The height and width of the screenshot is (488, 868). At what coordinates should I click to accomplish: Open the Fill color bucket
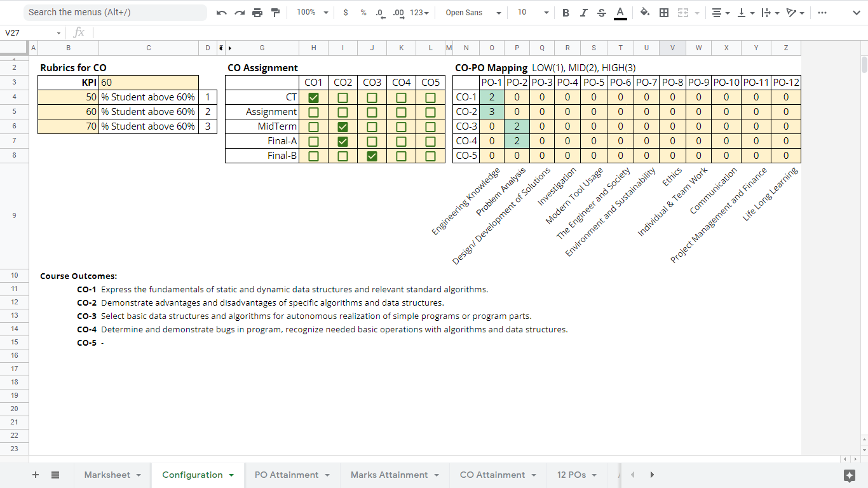[644, 13]
